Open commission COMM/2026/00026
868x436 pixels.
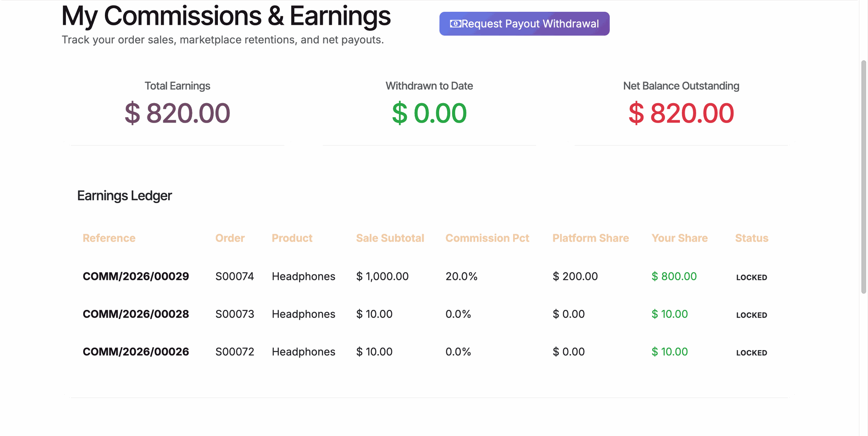tap(136, 351)
